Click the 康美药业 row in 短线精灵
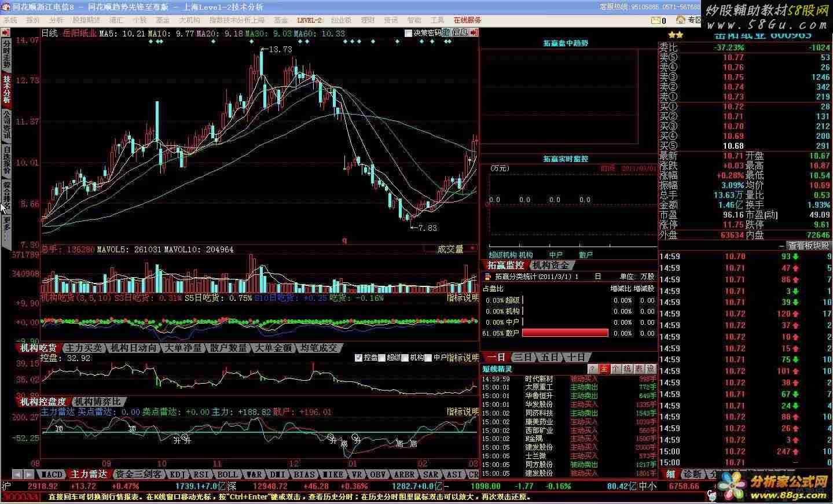The image size is (833, 504). tap(569, 422)
